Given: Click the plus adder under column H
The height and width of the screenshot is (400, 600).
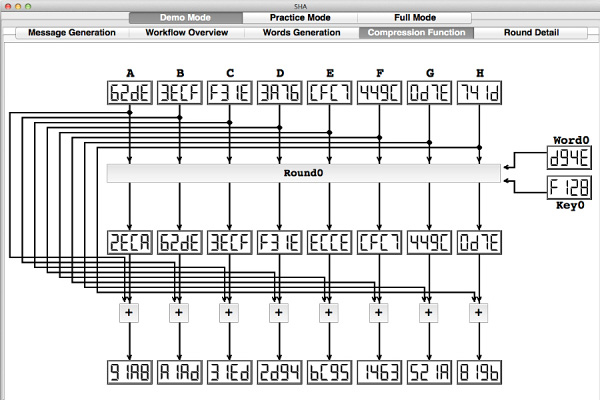Looking at the screenshot, I should click(478, 312).
